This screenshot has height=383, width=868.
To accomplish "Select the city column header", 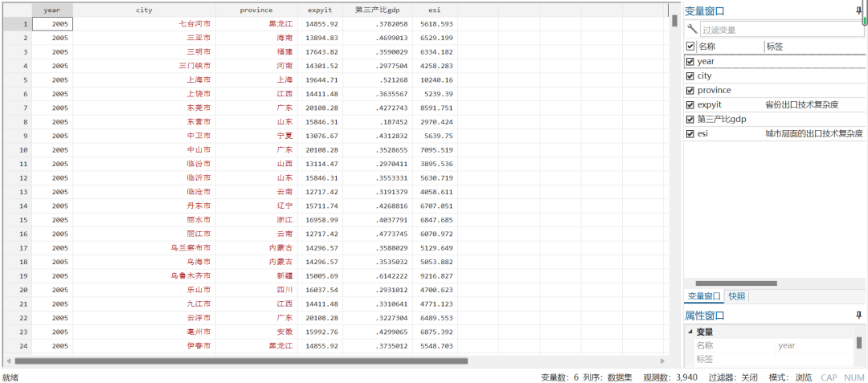I will [144, 10].
